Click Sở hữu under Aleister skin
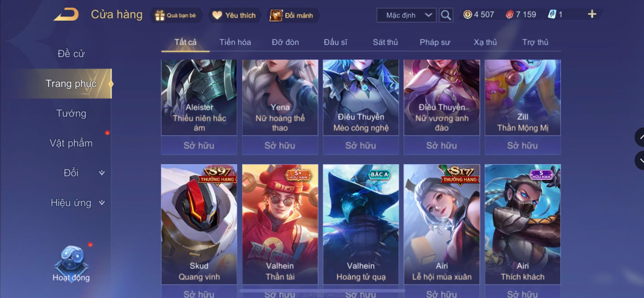 pos(199,145)
